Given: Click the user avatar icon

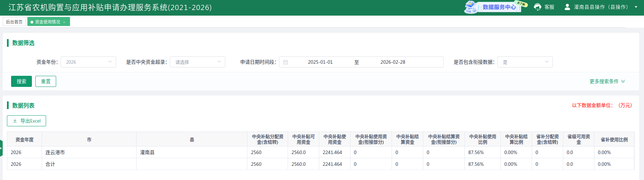Looking at the screenshot, I should click(x=567, y=7).
